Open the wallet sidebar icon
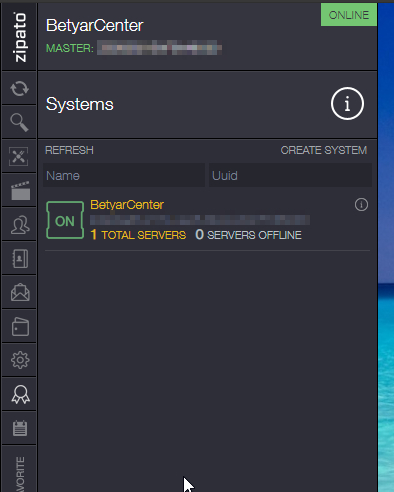 click(20, 327)
